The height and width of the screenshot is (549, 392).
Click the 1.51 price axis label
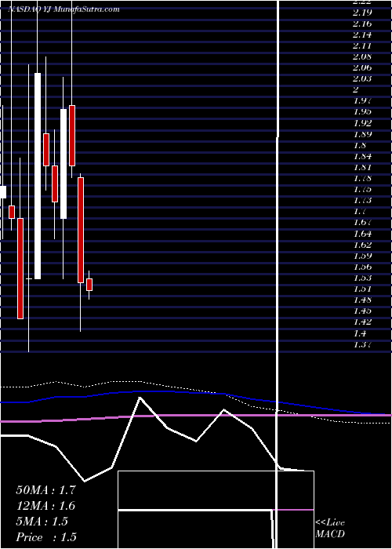[362, 289]
